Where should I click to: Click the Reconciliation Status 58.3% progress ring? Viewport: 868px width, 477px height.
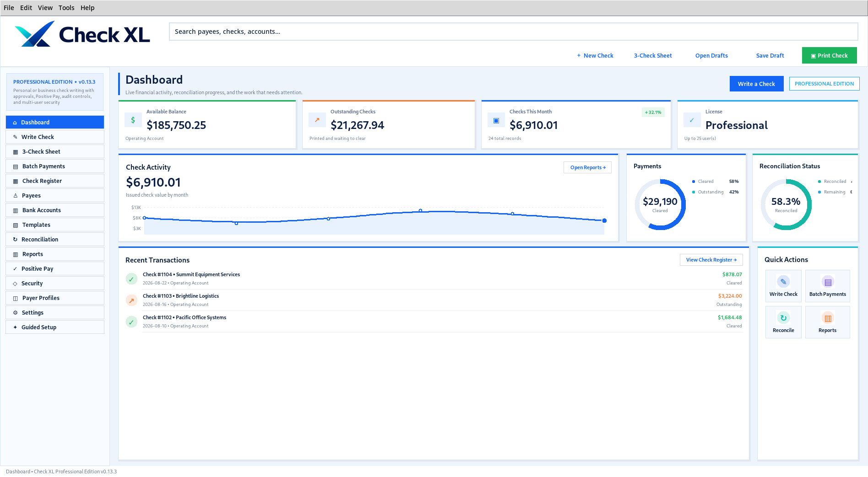tap(786, 204)
